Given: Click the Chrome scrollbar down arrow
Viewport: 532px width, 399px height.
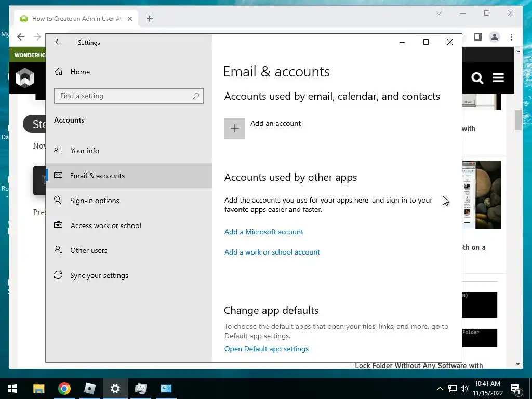Looking at the screenshot, I should pyautogui.click(x=518, y=364).
